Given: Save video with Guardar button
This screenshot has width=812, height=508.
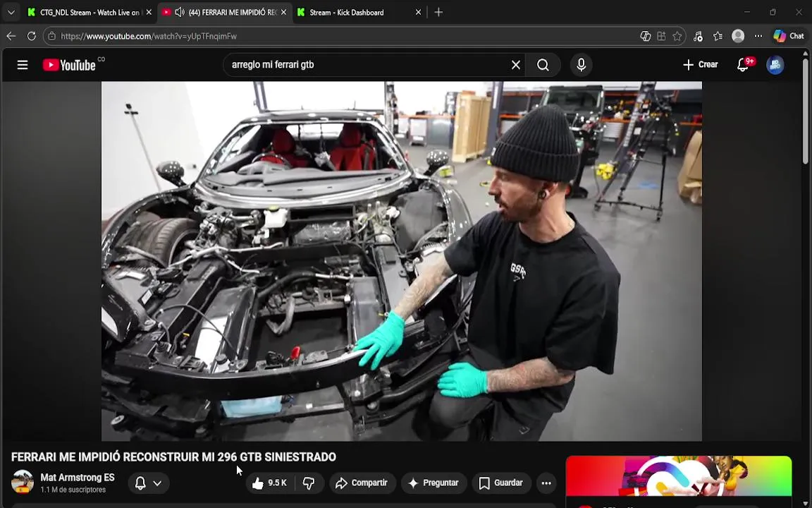Looking at the screenshot, I should pyautogui.click(x=500, y=483).
